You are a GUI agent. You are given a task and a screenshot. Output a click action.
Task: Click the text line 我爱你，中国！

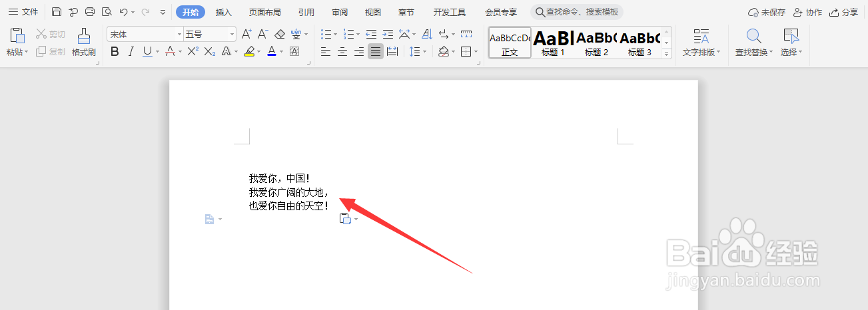coord(280,178)
